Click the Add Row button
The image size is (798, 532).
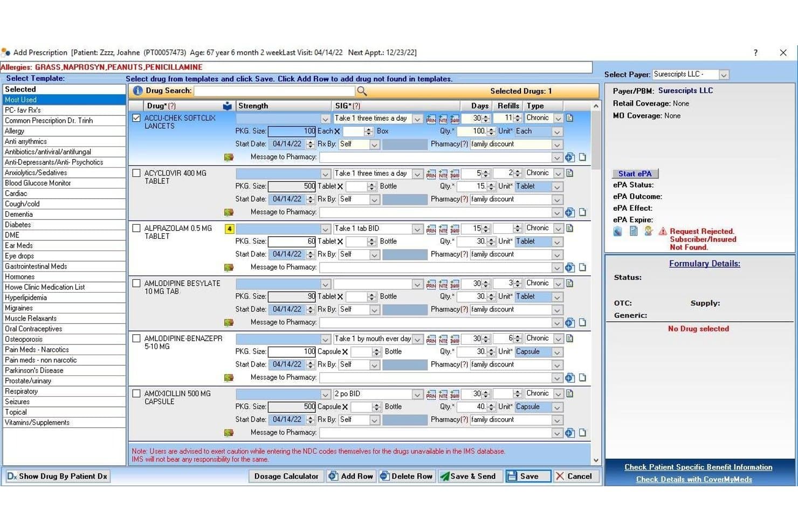click(x=351, y=476)
